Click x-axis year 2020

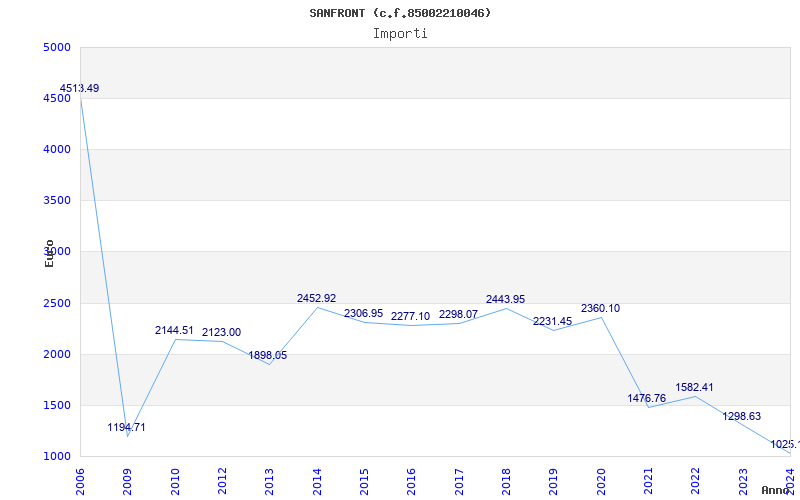601,481
